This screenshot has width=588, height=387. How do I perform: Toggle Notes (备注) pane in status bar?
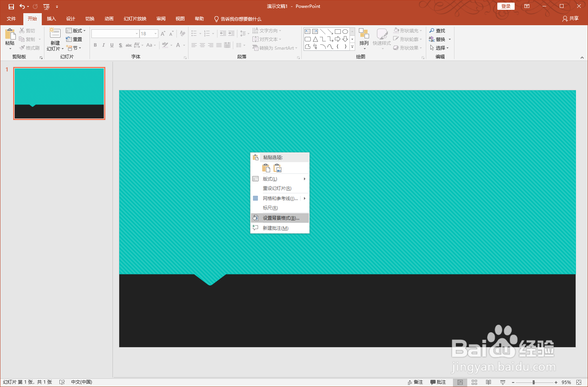point(415,382)
